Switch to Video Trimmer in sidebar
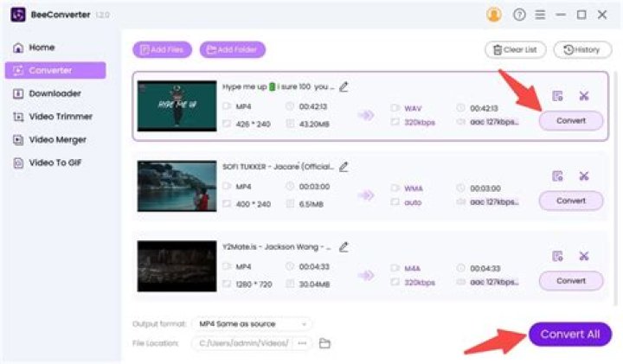Image resolution: width=623 pixels, height=364 pixels. pyautogui.click(x=60, y=117)
